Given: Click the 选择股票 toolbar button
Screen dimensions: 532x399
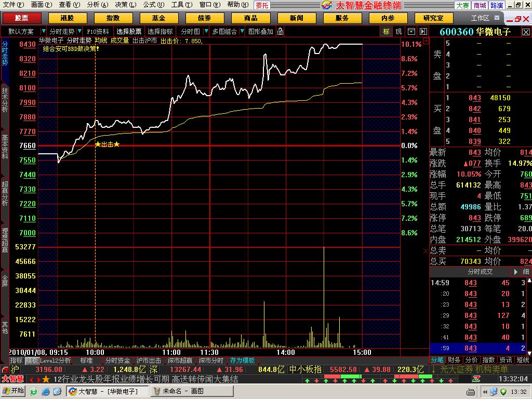Looking at the screenshot, I should coord(129,32).
